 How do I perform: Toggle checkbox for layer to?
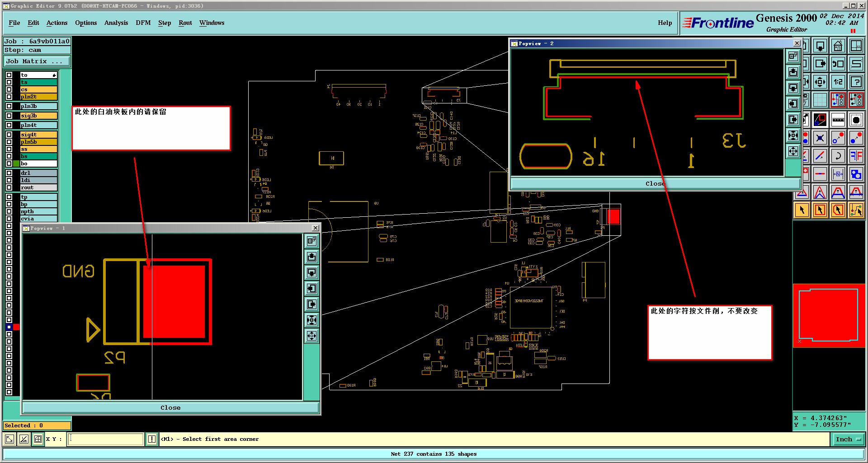click(9, 75)
